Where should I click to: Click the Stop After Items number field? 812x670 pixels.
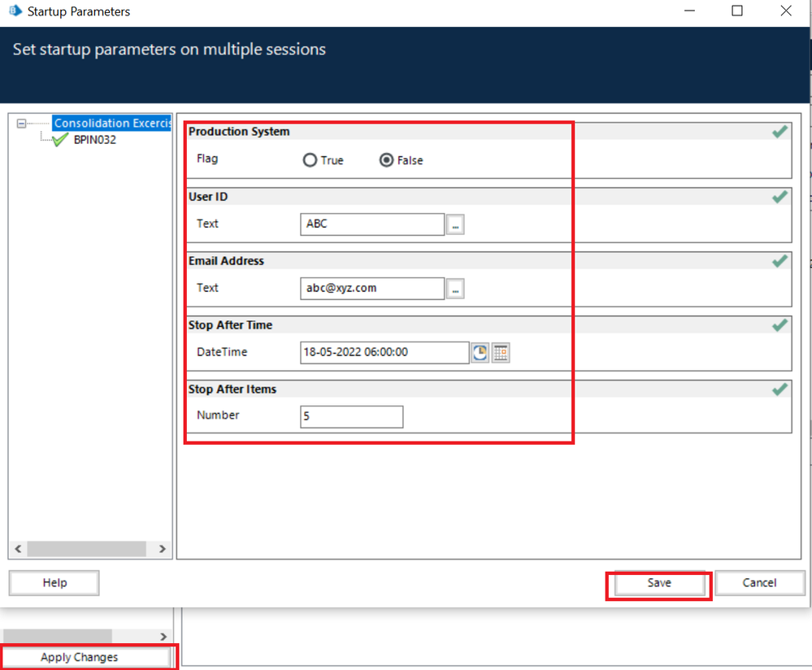pyautogui.click(x=351, y=417)
